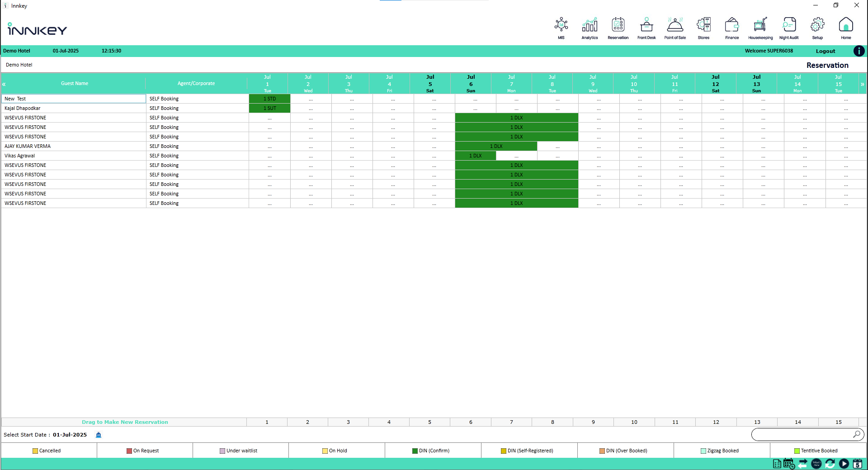The image size is (868, 470).
Task: Open the Front Desk module
Action: [x=646, y=28]
